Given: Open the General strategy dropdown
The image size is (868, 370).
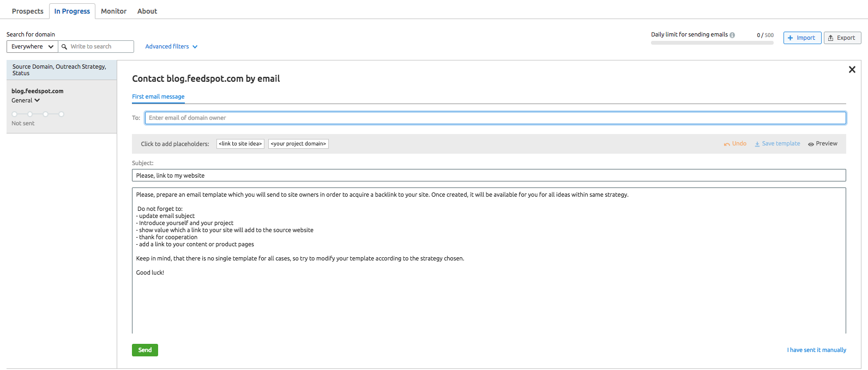Looking at the screenshot, I should pyautogui.click(x=26, y=100).
